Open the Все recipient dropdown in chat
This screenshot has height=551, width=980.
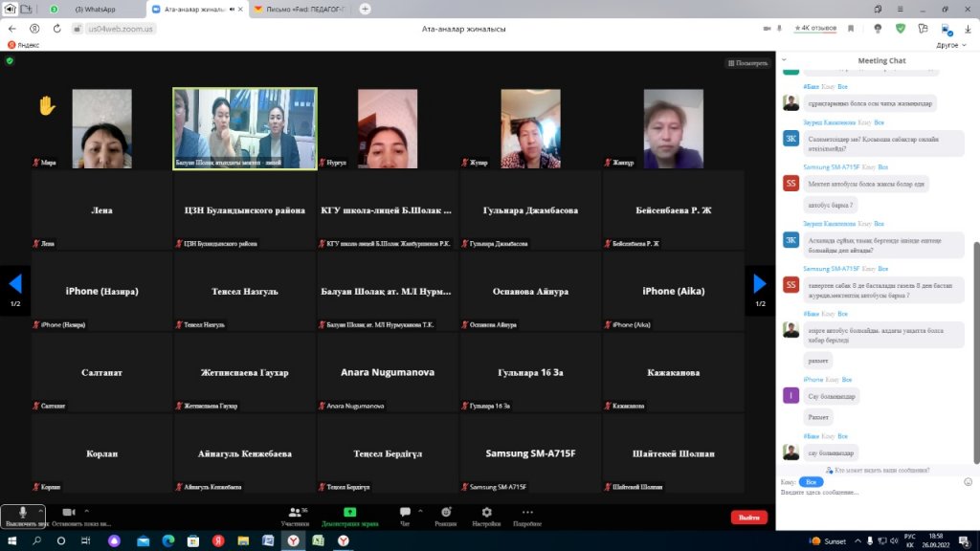pos(811,482)
